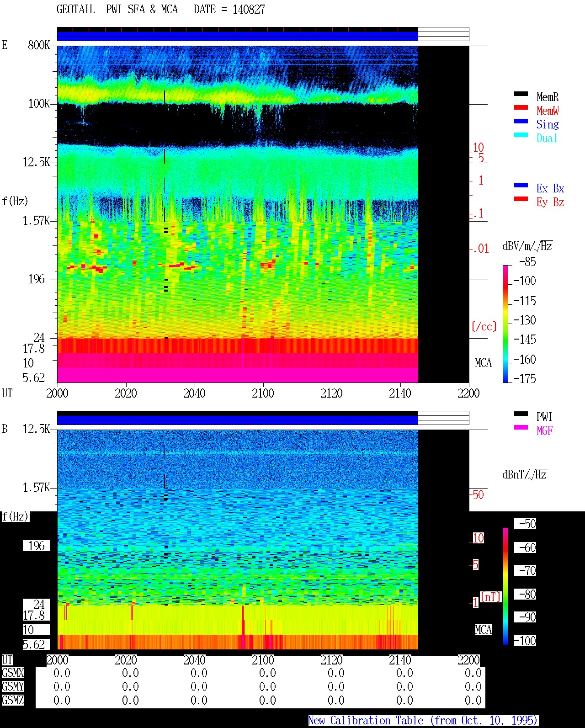This screenshot has width=585, height=728.
Task: Click the 196 frequency label on E panel
Action: pos(37,279)
